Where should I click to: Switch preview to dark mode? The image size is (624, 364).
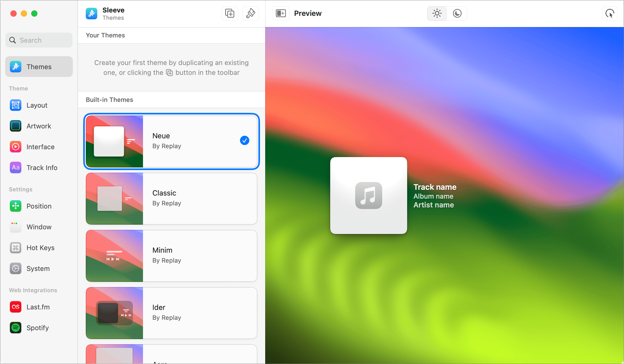pos(457,14)
